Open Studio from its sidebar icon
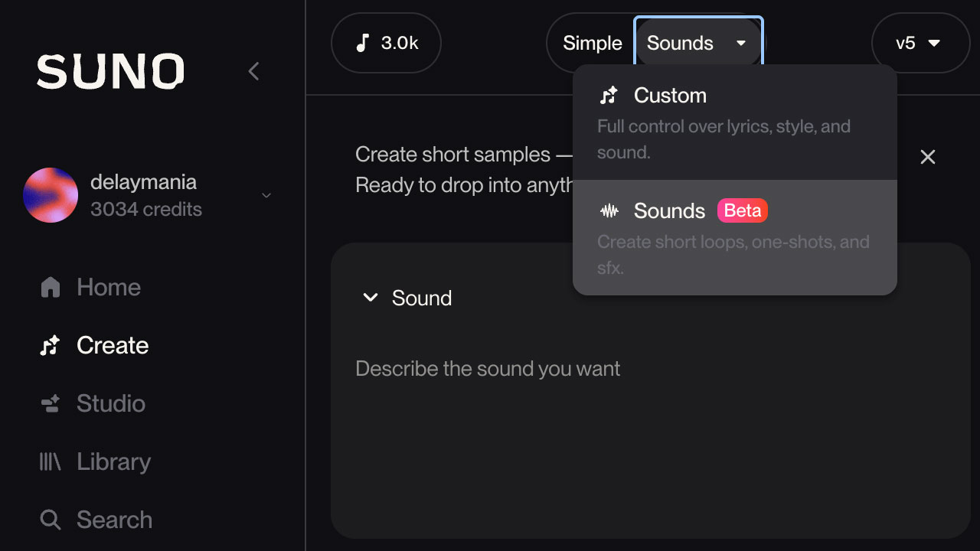Screen dimensions: 980x551 [x=51, y=403]
